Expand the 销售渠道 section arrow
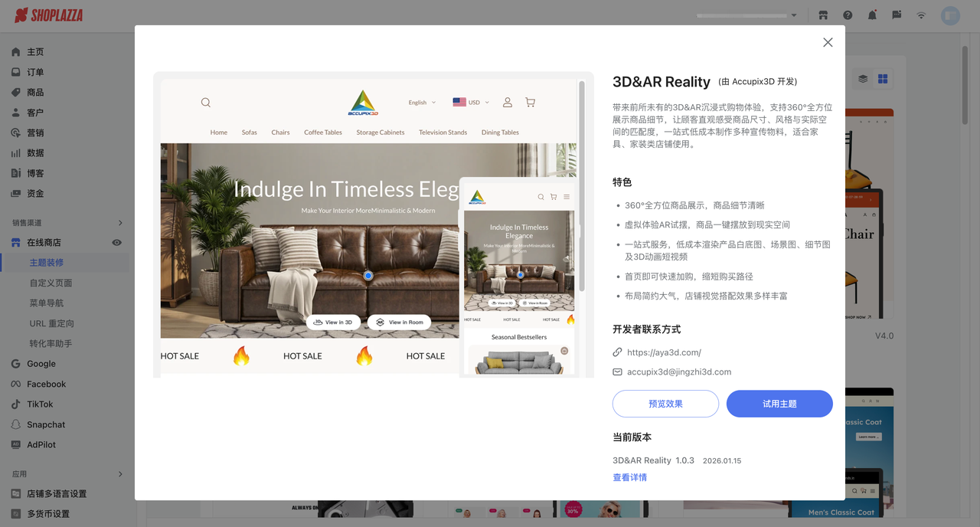Viewport: 980px width, 527px height. pos(120,223)
